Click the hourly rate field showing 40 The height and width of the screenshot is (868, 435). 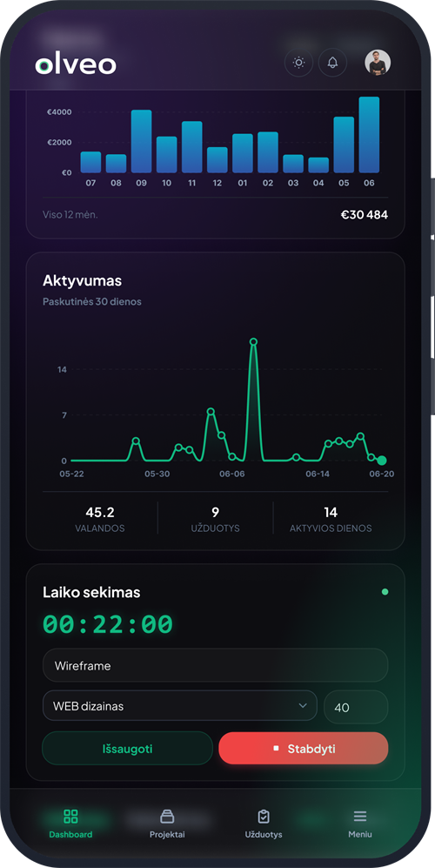pyautogui.click(x=356, y=707)
